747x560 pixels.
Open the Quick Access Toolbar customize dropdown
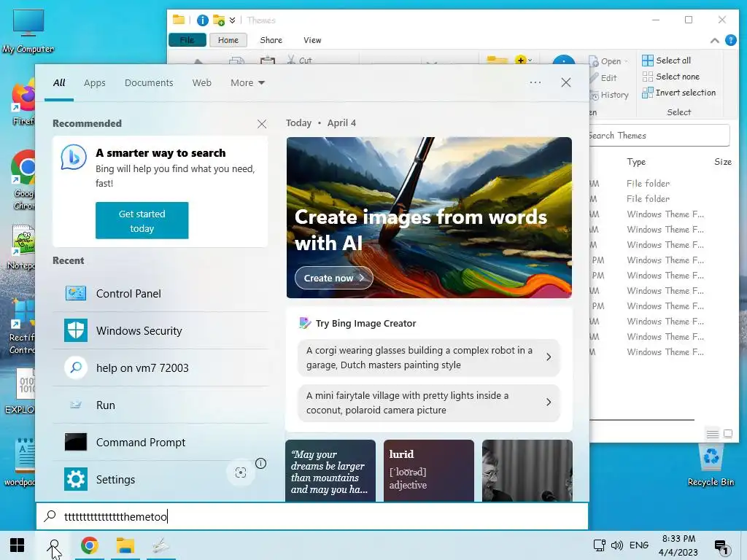232,20
